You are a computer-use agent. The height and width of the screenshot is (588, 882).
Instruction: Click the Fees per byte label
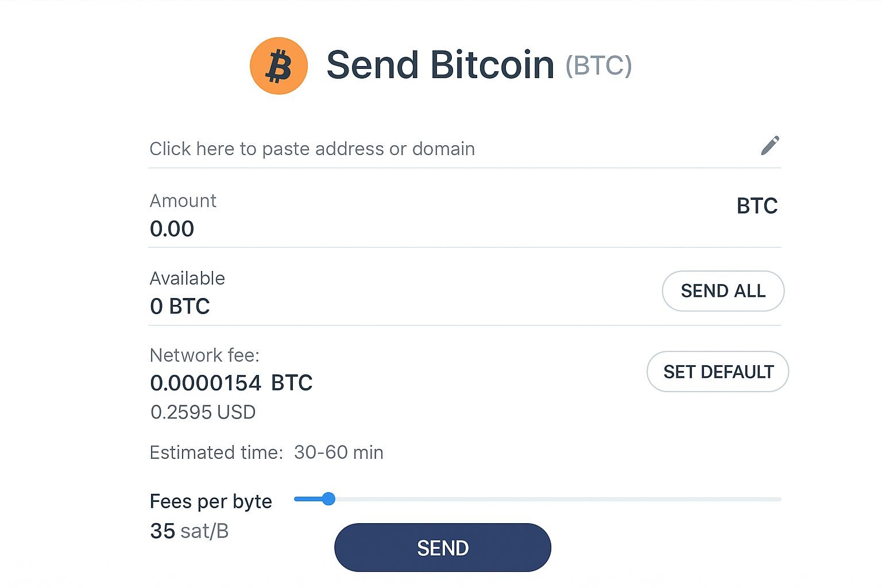click(x=211, y=501)
